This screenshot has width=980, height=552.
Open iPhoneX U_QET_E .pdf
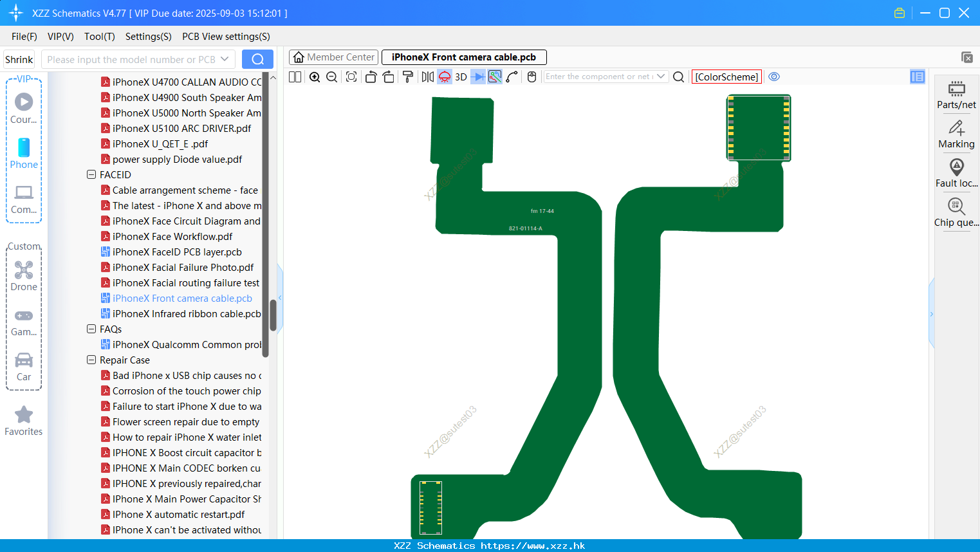160,144
